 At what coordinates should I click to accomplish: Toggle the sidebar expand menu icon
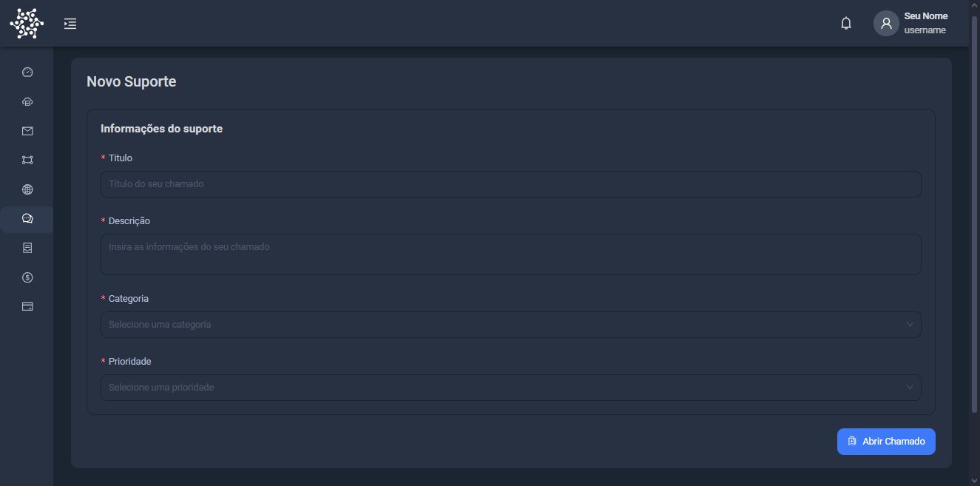[70, 24]
